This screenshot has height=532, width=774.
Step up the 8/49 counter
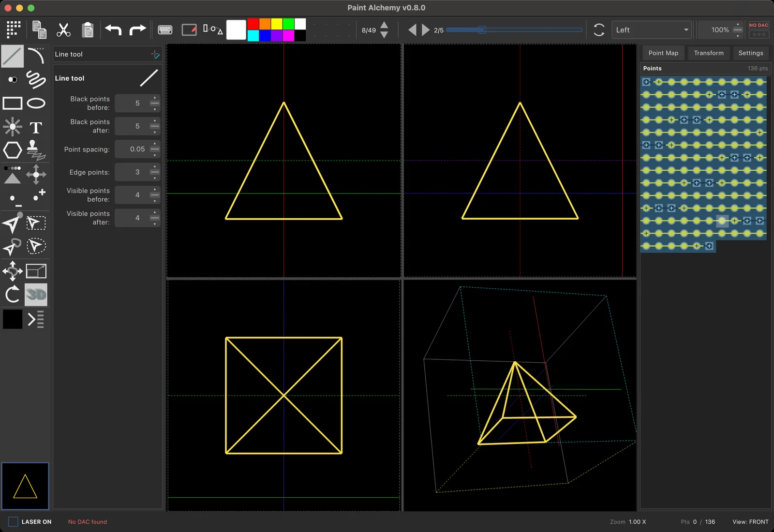(x=384, y=25)
